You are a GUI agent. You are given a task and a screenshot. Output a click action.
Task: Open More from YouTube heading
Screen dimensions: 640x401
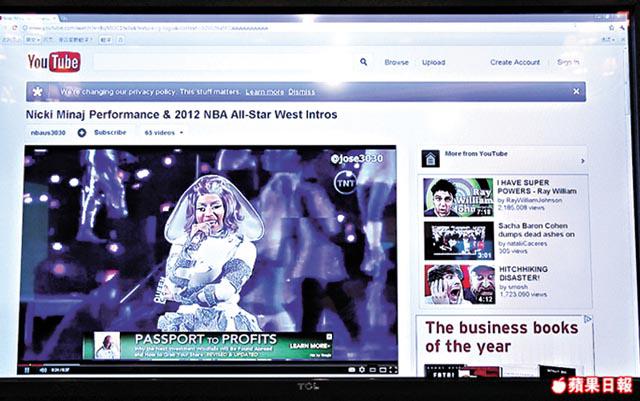point(476,154)
